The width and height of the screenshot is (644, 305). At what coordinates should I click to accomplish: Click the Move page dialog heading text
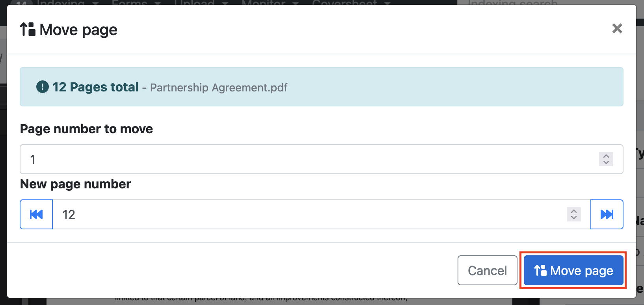[78, 30]
